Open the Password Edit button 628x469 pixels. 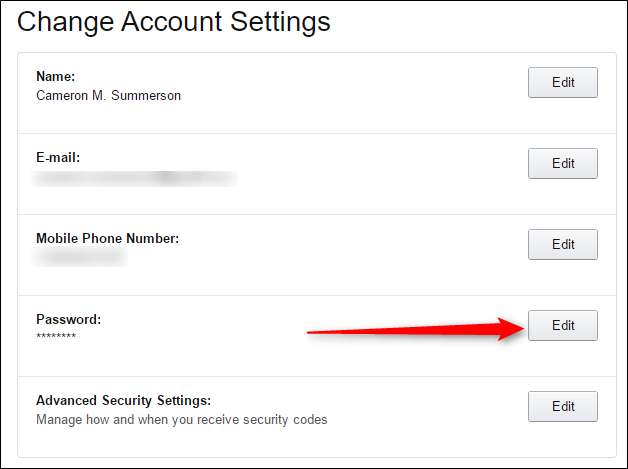[563, 325]
